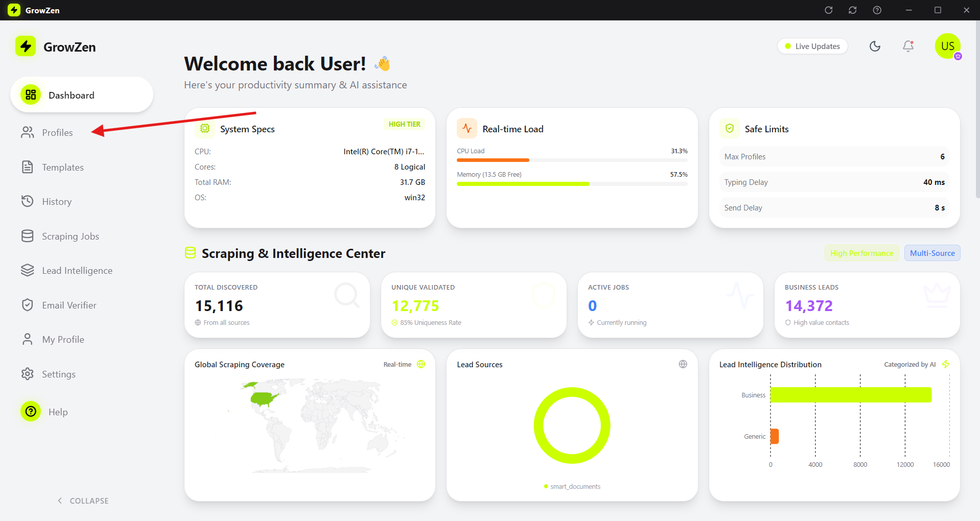Click the Help question mark icon
Image resolution: width=980 pixels, height=521 pixels.
pos(31,412)
